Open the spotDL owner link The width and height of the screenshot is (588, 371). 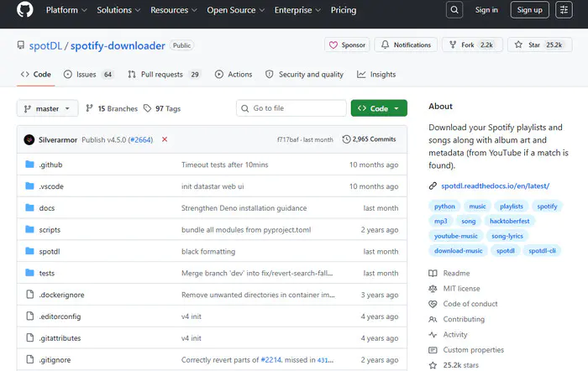point(45,45)
